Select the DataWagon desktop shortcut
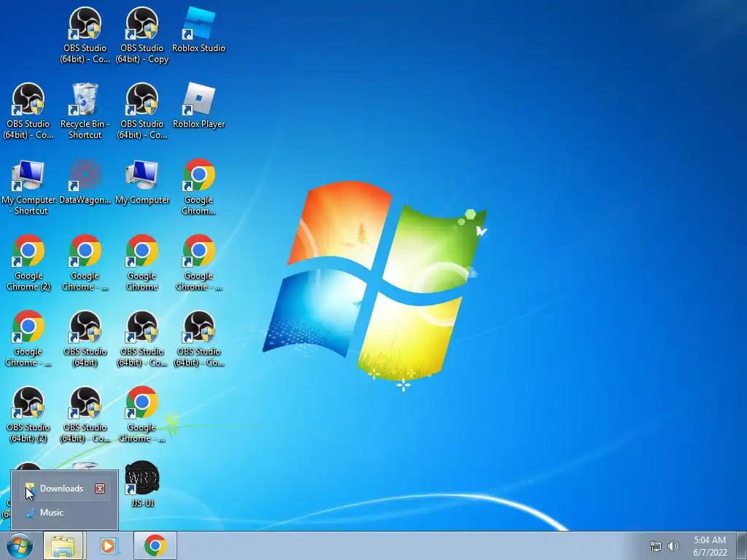This screenshot has width=747, height=560. [85, 182]
